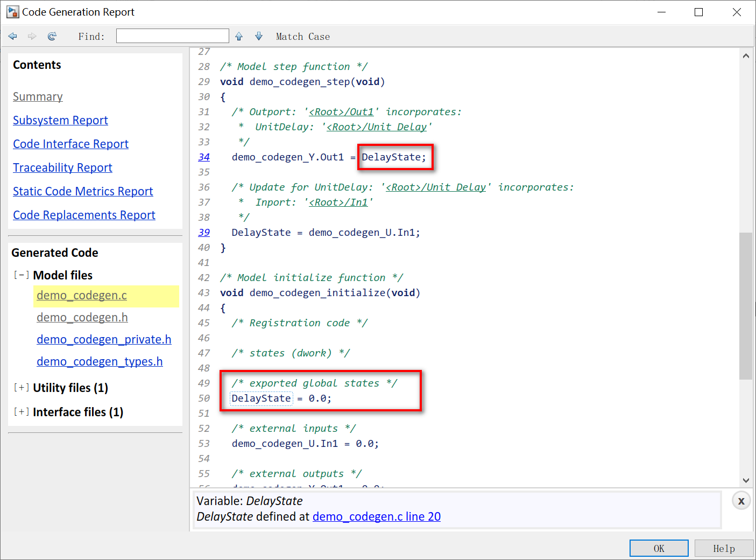
Task: Click the Back navigation arrow icon
Action: click(x=13, y=36)
